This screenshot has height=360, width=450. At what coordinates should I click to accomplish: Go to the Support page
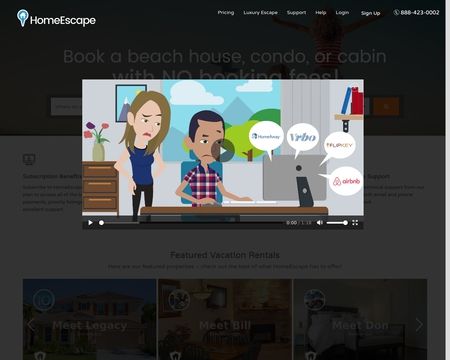point(296,13)
